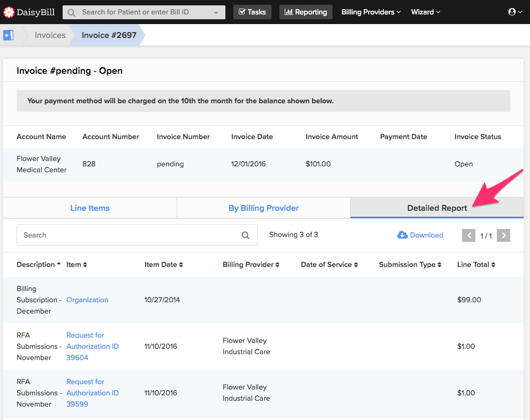Viewport: 530px width, 420px height.
Task: Click the Payment Date column header
Action: (403, 136)
